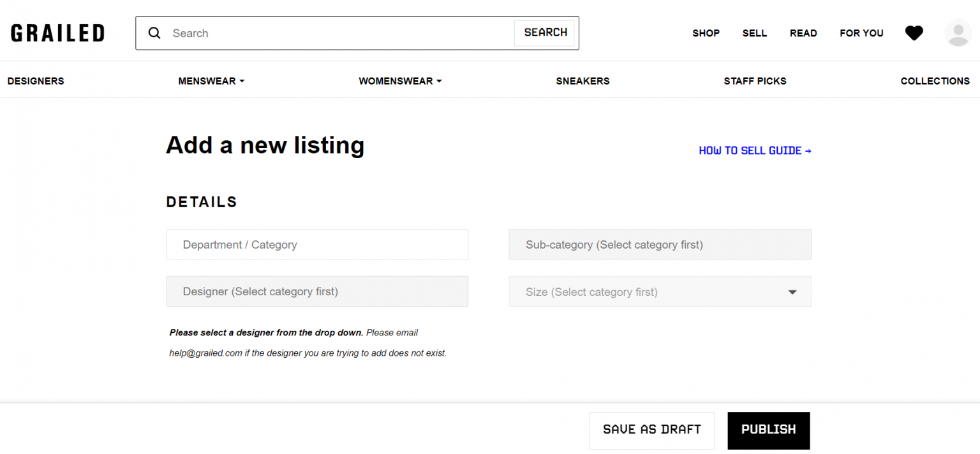980x454 pixels.
Task: Click the search magnifier icon
Action: point(154,33)
